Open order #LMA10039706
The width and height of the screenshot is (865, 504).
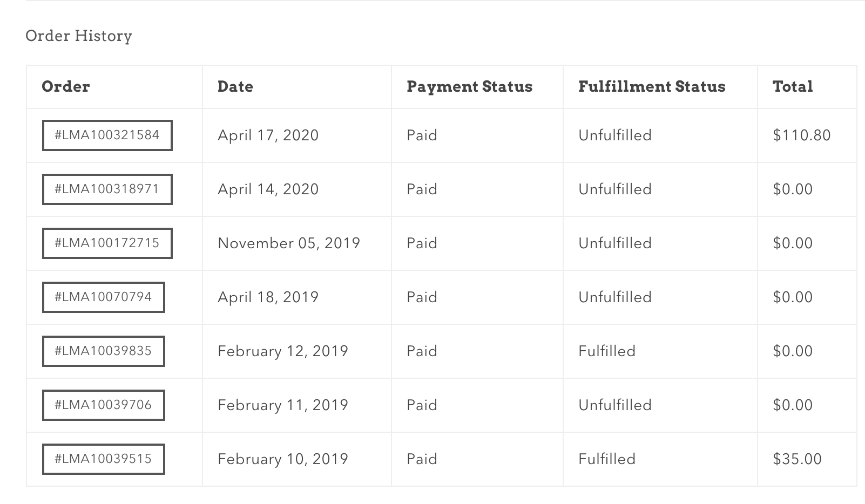[103, 405]
